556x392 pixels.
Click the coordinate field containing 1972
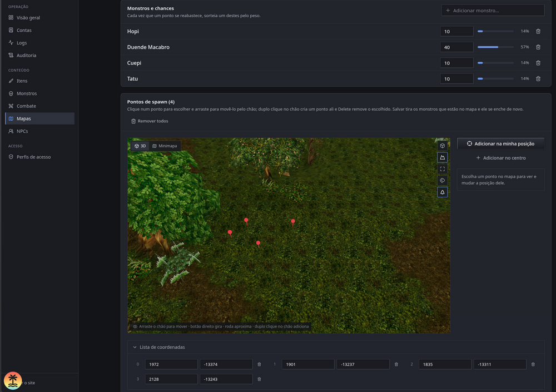pyautogui.click(x=171, y=364)
